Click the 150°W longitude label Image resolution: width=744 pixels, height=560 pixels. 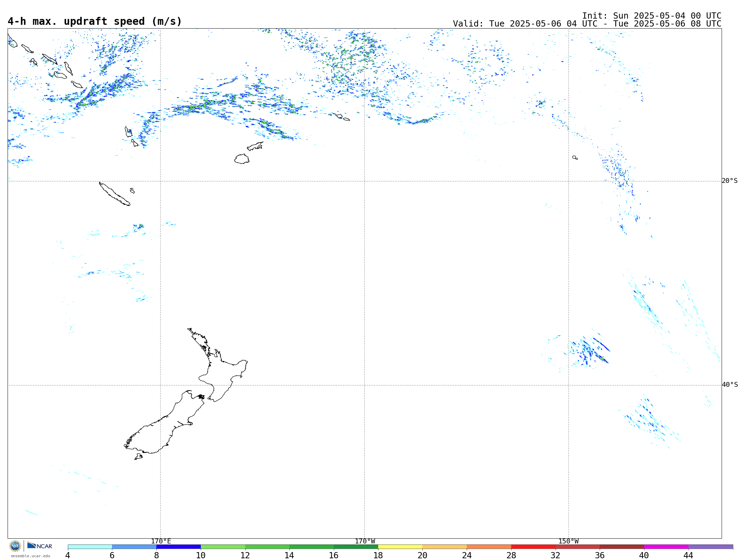pos(568,541)
